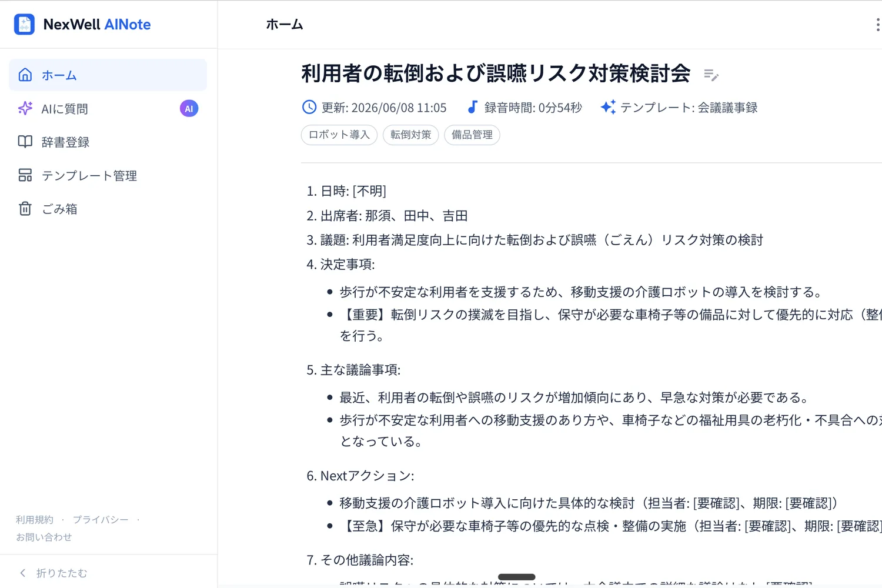Click the NexWell AINote brand text
Screen dimensions: 882x588
(97, 25)
